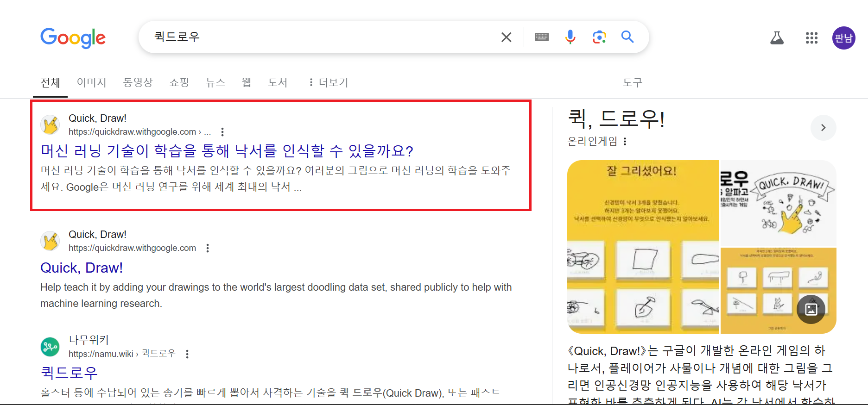868x405 pixels.
Task: Click the 온라인게임 subtitle text
Action: click(593, 141)
